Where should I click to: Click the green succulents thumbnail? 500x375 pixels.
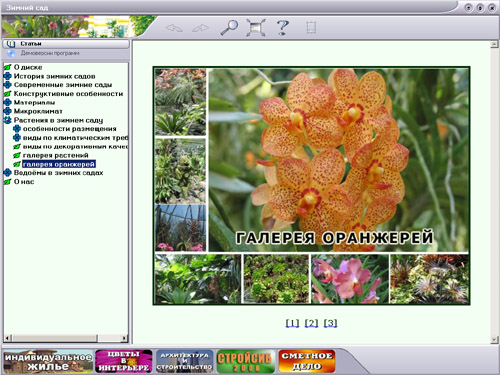tap(276, 279)
